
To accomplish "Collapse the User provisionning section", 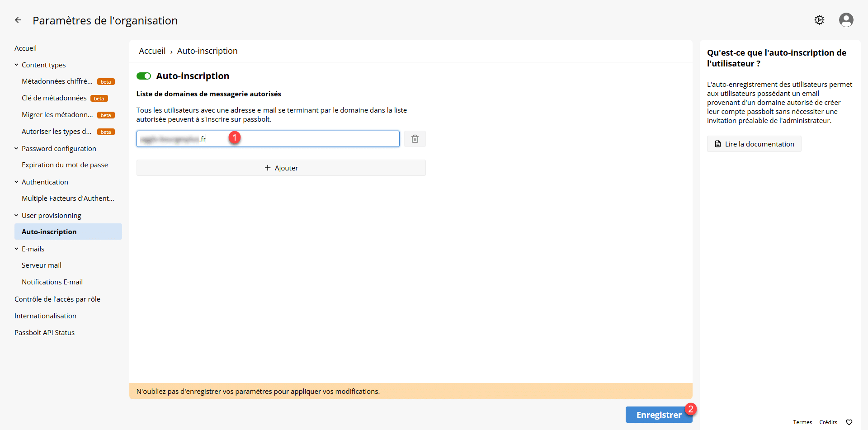I will 16,216.
